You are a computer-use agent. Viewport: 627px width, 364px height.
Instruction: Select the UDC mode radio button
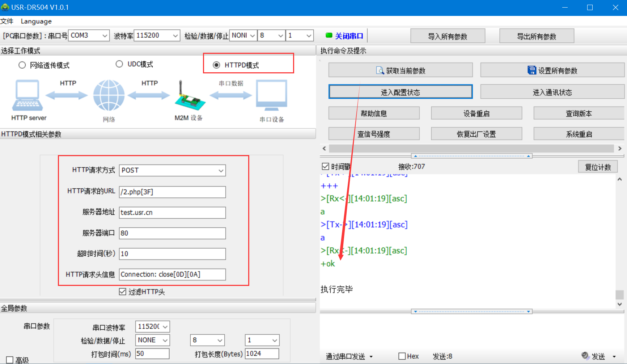(119, 64)
